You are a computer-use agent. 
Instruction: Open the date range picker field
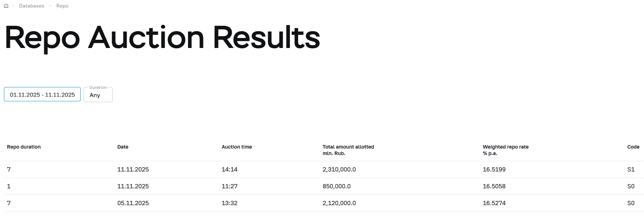[42, 95]
